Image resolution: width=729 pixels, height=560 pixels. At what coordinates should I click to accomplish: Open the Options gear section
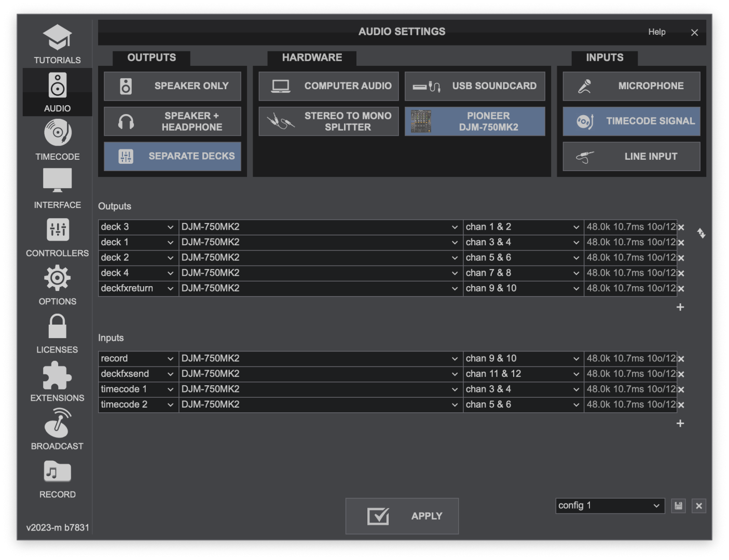tap(57, 285)
